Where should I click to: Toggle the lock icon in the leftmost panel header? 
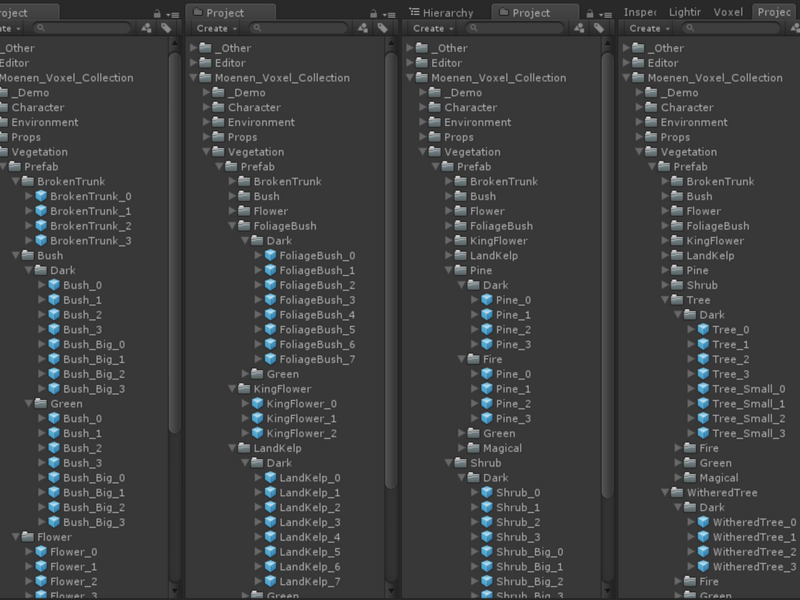[157, 14]
